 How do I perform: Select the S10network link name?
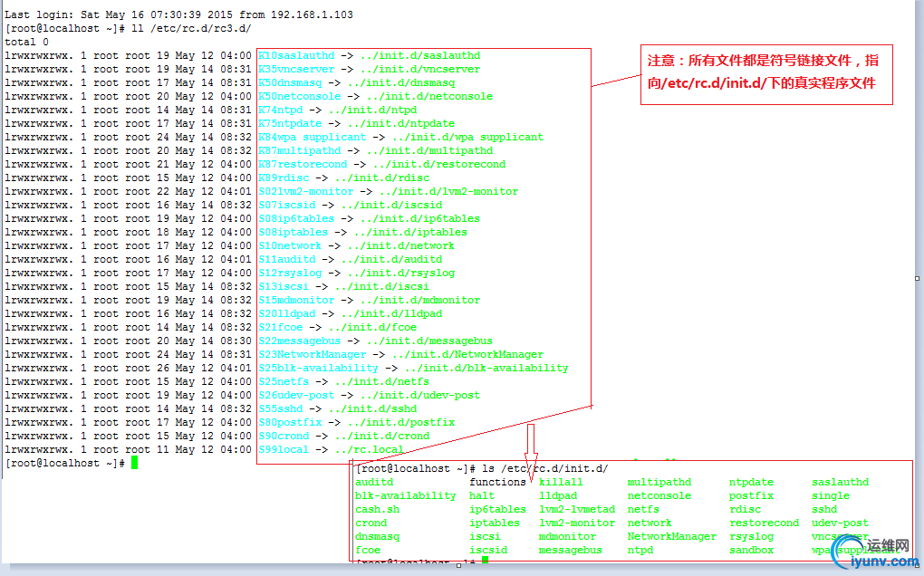tap(290, 245)
